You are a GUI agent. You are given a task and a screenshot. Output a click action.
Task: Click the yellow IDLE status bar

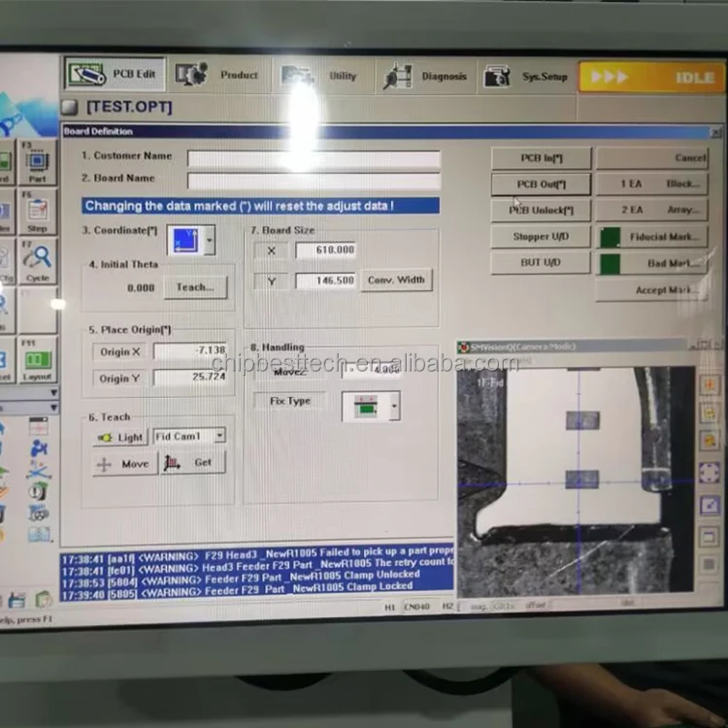coord(650,78)
